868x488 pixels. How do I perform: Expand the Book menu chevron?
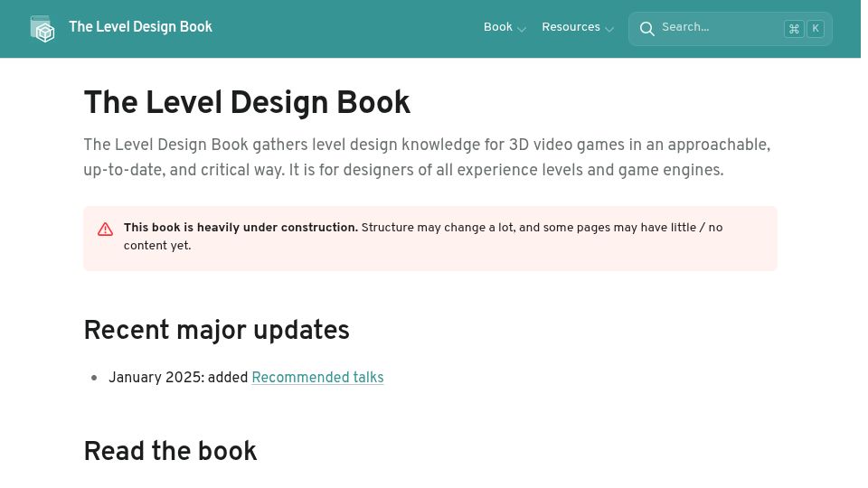(x=522, y=29)
